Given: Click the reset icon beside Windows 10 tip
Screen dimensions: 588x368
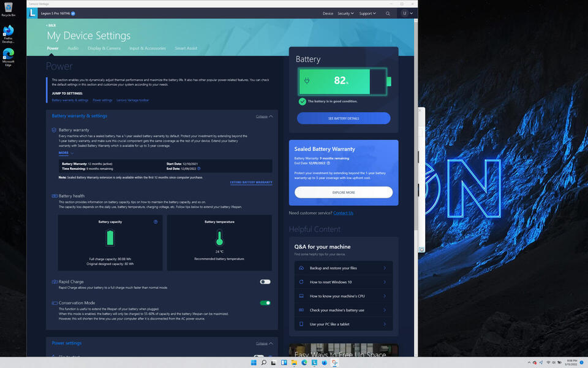Looking at the screenshot, I should click(x=301, y=282).
